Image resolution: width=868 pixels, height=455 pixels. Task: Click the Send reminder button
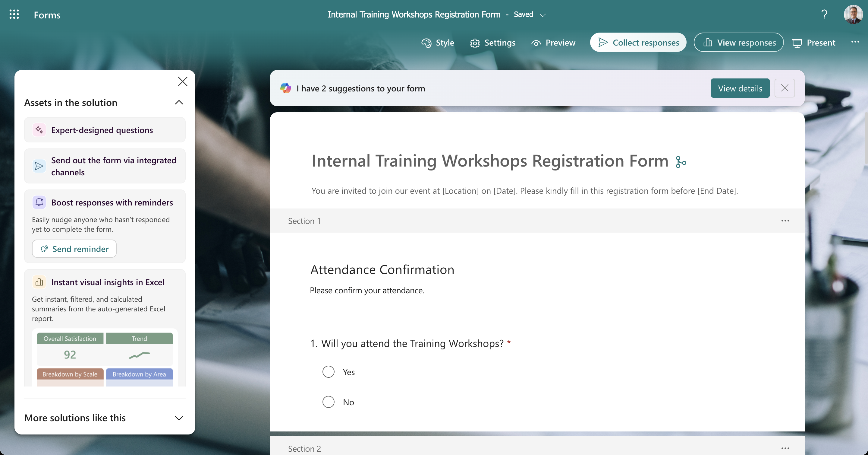pyautogui.click(x=74, y=249)
